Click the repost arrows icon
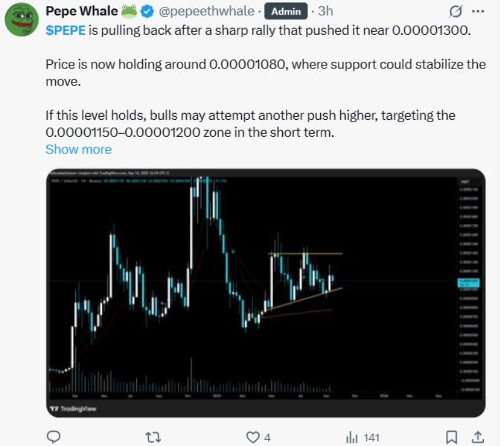 pyautogui.click(x=153, y=437)
